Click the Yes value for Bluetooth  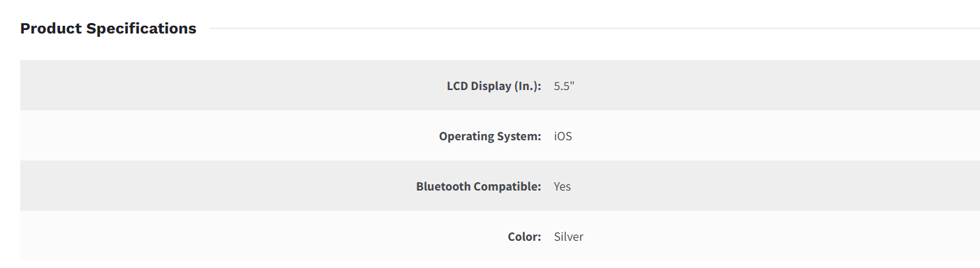coord(563,186)
